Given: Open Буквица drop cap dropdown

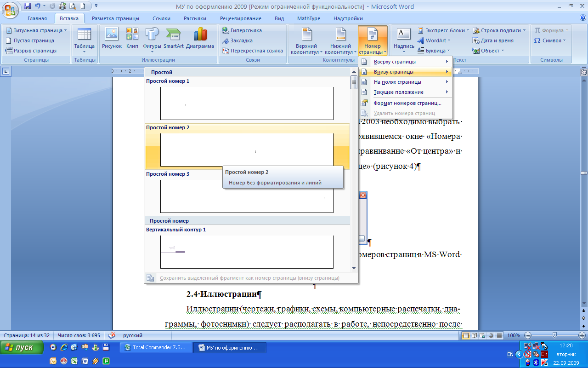Looking at the screenshot, I should coord(434,51).
